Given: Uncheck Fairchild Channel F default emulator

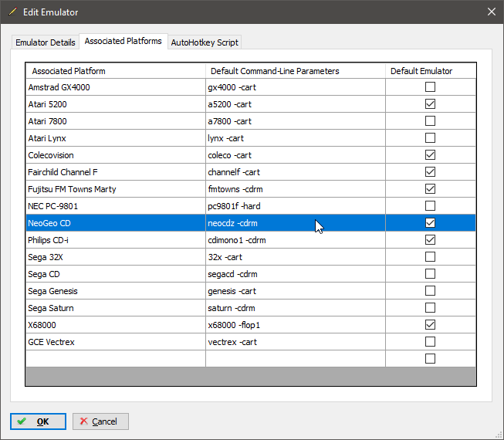Looking at the screenshot, I should (430, 172).
